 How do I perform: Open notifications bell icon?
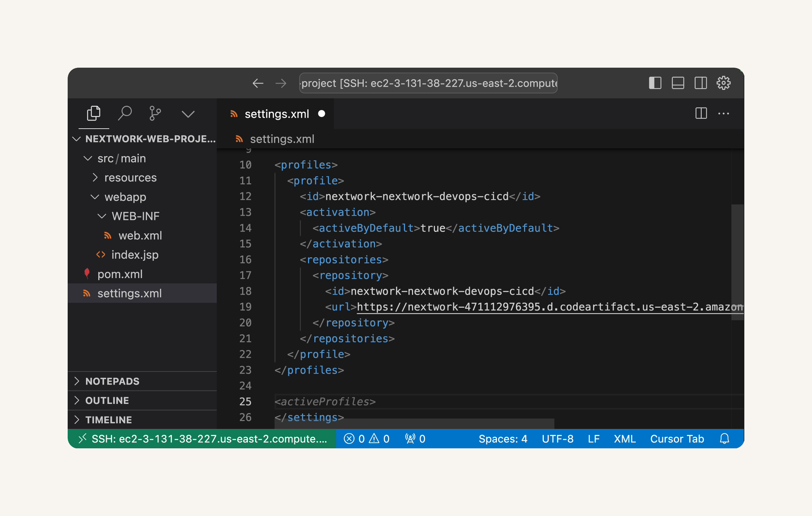[724, 439]
